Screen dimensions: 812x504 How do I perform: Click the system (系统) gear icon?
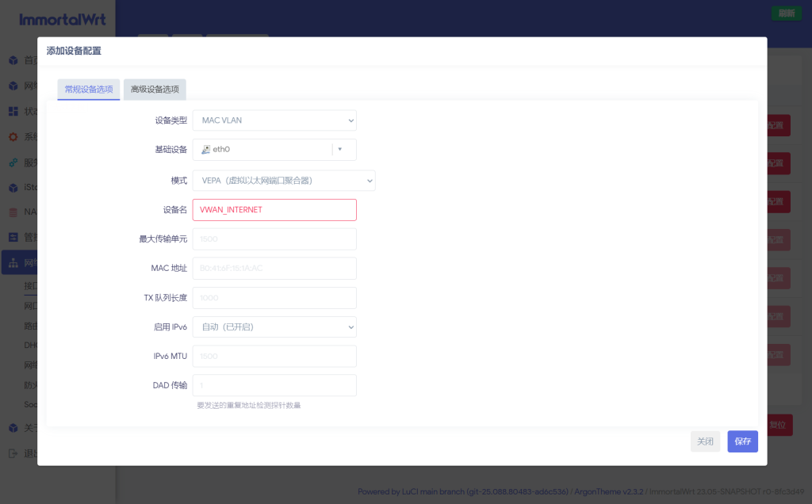coord(13,136)
